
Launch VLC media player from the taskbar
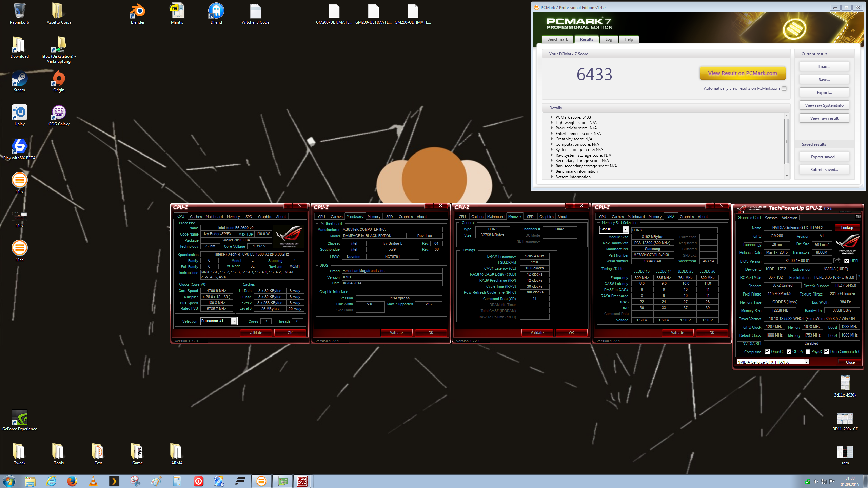pyautogui.click(x=93, y=481)
